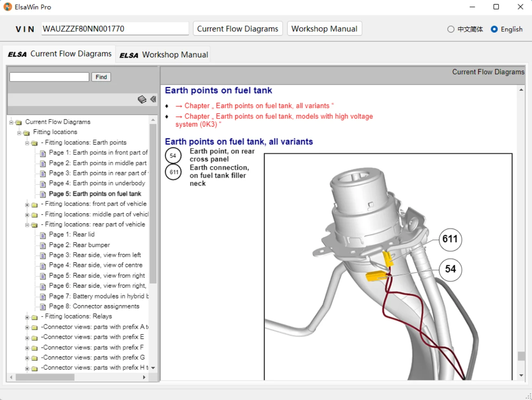Select Page 4: Earth points in underbody row
This screenshot has height=400, width=532.
97,184
